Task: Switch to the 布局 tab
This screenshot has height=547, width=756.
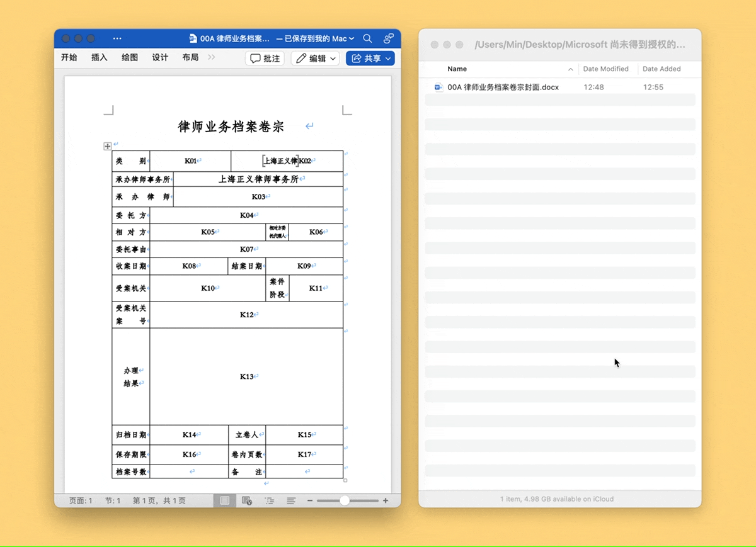Action: [x=190, y=57]
